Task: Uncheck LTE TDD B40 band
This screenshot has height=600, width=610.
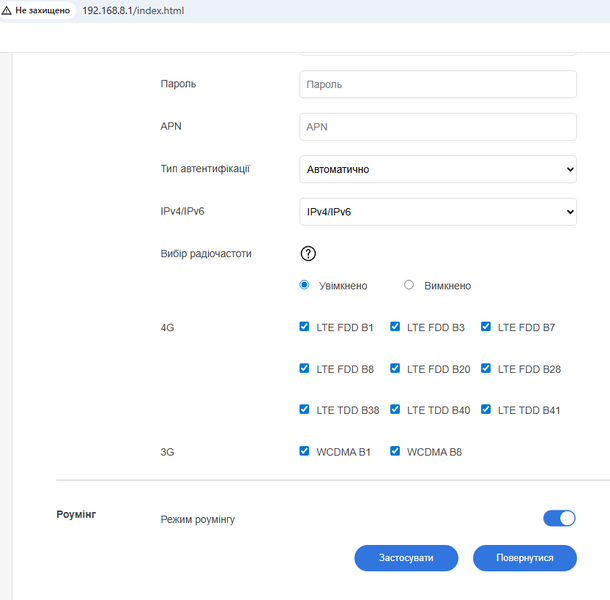Action: pyautogui.click(x=395, y=409)
